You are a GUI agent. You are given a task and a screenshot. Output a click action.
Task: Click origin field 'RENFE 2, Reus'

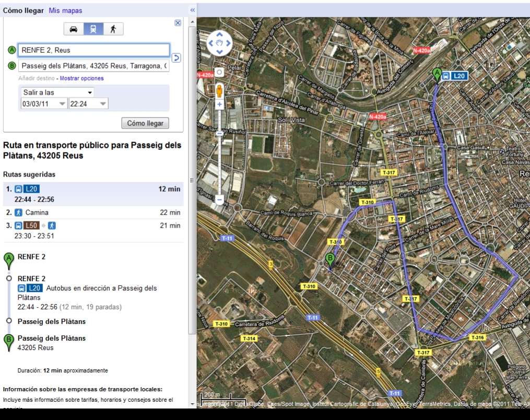[93, 50]
